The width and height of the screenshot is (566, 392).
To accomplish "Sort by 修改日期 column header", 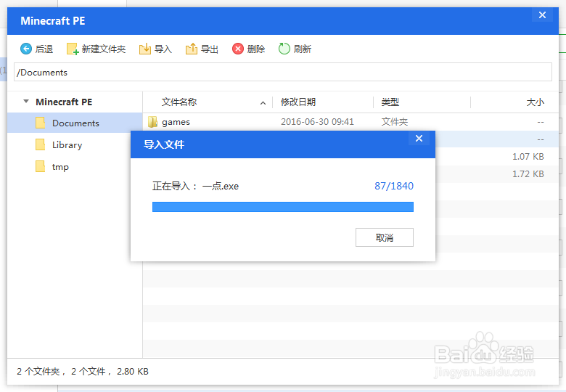I will click(x=298, y=102).
